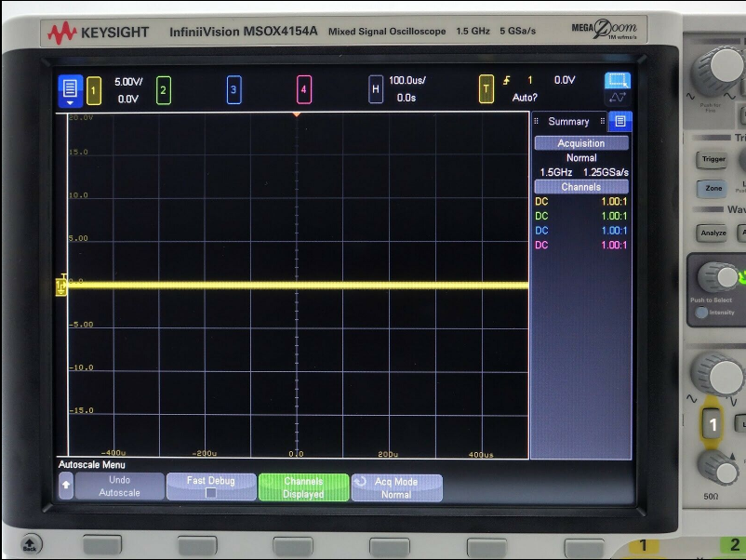Open the Acquisition section in Summary panel
Image resolution: width=746 pixels, height=560 pixels.
click(580, 143)
